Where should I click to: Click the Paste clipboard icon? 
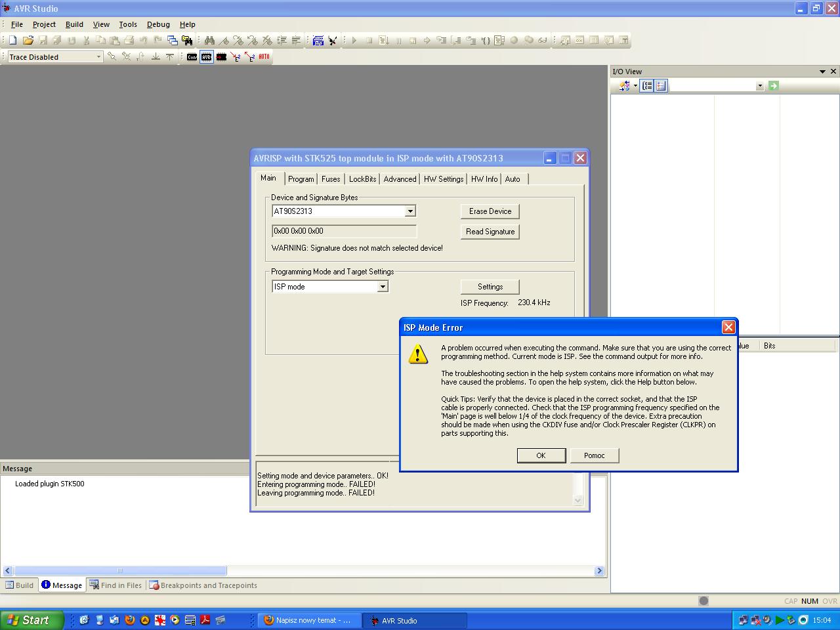point(115,40)
